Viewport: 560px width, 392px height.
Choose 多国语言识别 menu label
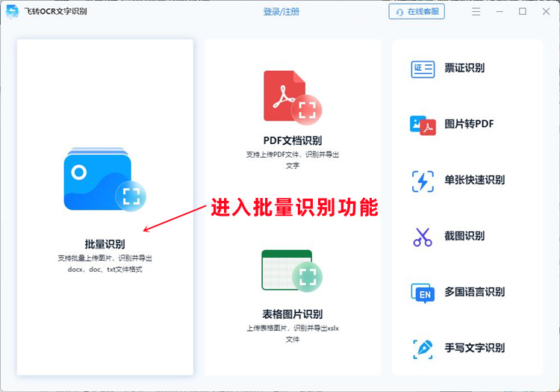[x=474, y=292]
